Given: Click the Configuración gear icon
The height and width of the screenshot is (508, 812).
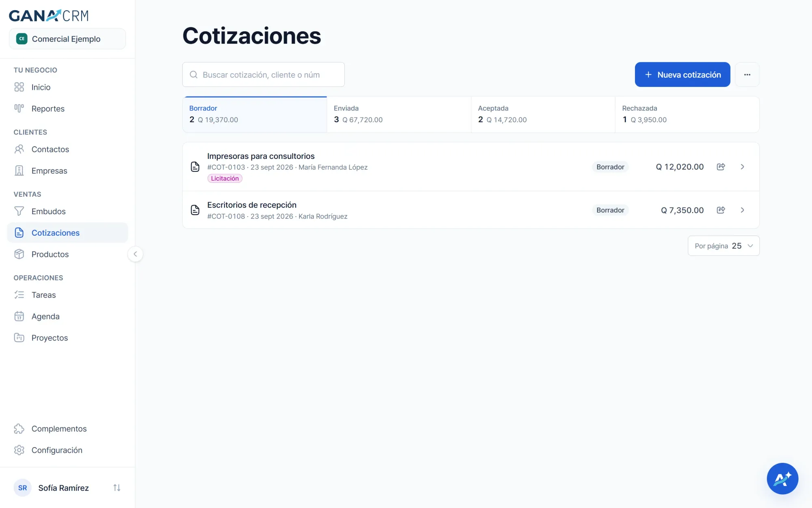Looking at the screenshot, I should 19,450.
